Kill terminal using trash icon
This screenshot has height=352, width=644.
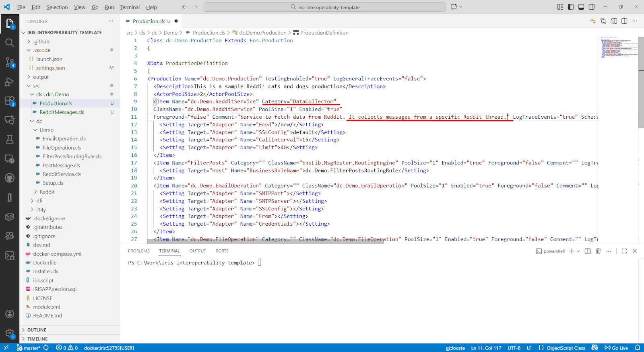pyautogui.click(x=598, y=251)
